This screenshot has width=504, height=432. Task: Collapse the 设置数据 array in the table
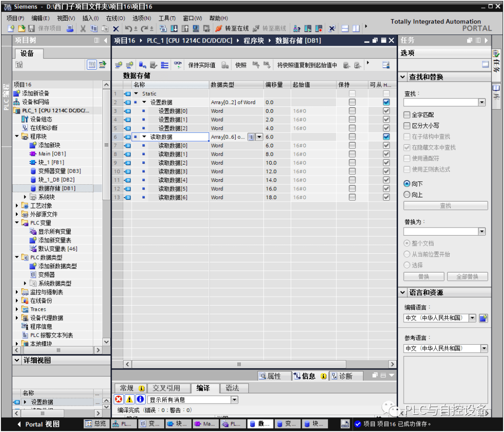[144, 102]
